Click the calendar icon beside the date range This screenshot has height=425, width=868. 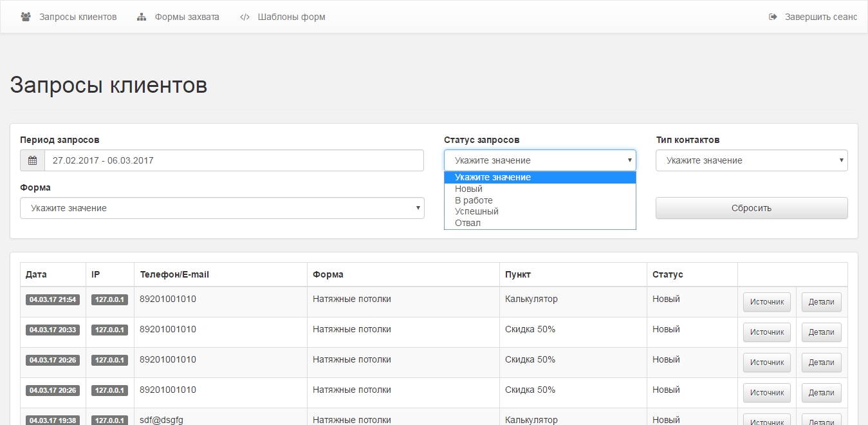(x=32, y=160)
